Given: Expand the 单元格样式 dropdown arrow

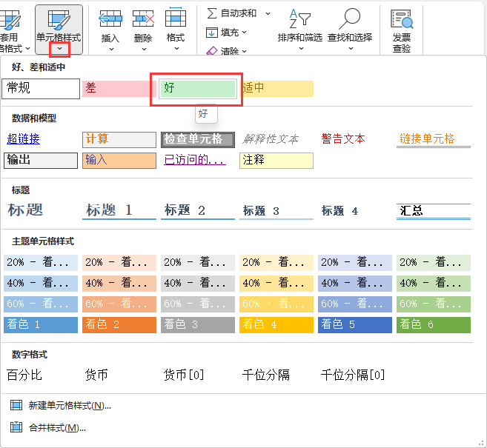Looking at the screenshot, I should point(59,49).
